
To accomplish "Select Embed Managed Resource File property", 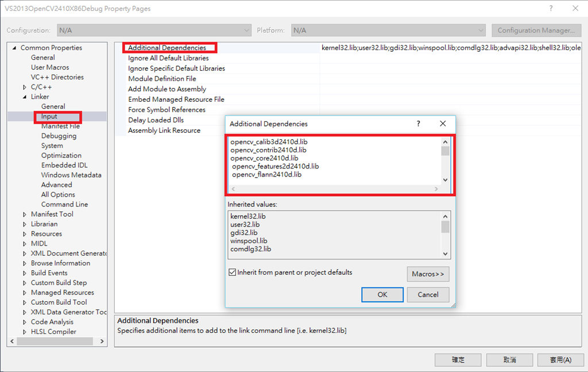I will tap(176, 99).
